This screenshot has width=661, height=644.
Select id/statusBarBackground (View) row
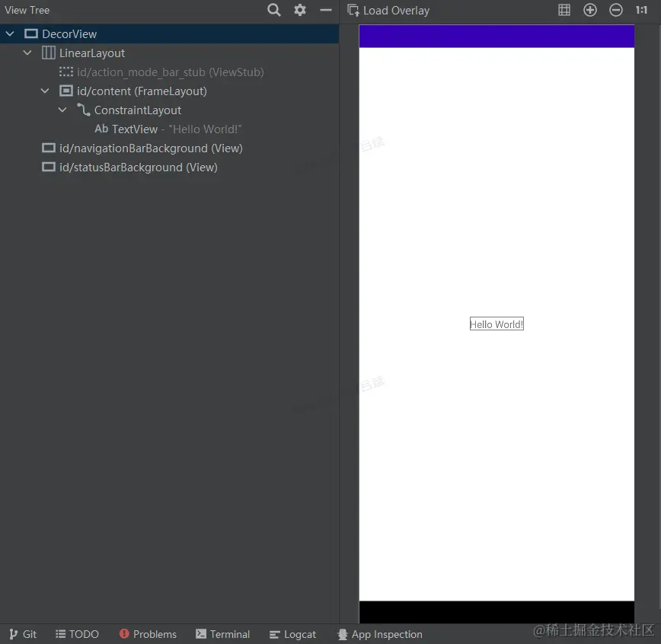pyautogui.click(x=170, y=167)
